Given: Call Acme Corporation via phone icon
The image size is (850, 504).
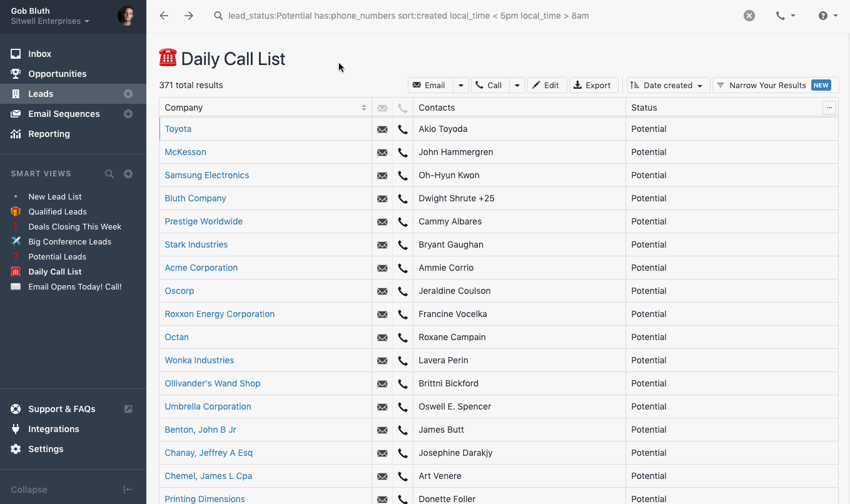Looking at the screenshot, I should [x=403, y=268].
